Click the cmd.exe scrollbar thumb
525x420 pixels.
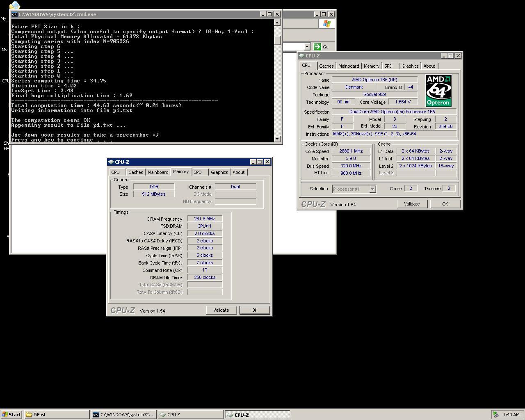(x=277, y=41)
